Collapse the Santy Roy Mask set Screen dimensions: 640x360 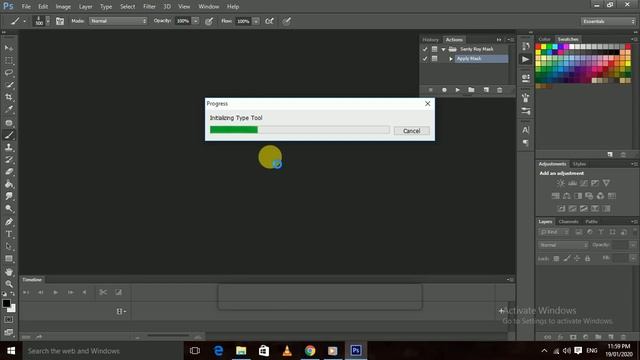[x=443, y=49]
